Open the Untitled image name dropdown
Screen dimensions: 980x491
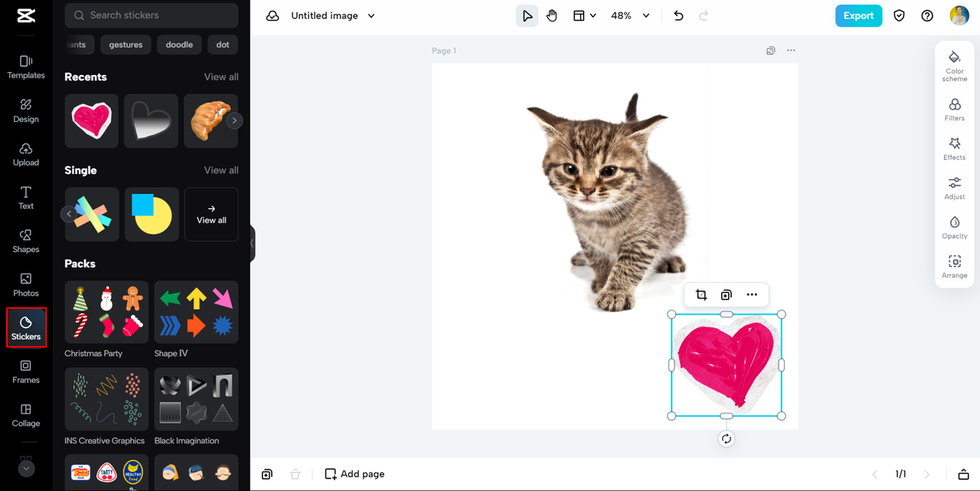point(333,15)
